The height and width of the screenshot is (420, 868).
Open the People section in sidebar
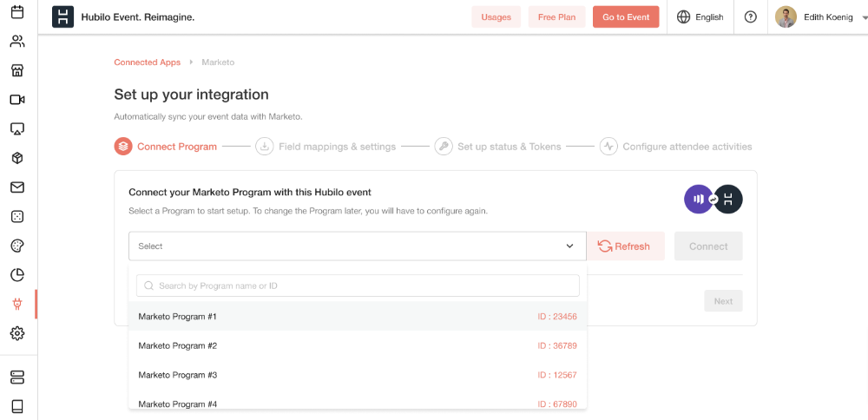coord(17,41)
